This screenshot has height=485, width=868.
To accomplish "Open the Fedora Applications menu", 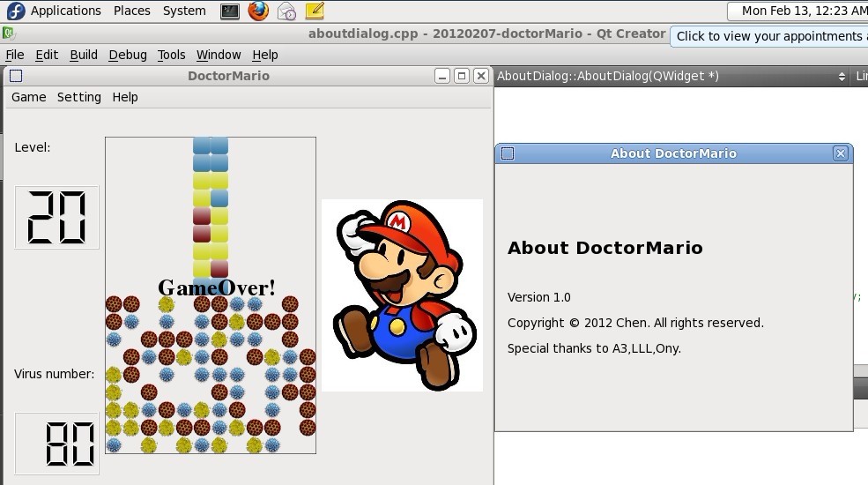I will point(65,11).
